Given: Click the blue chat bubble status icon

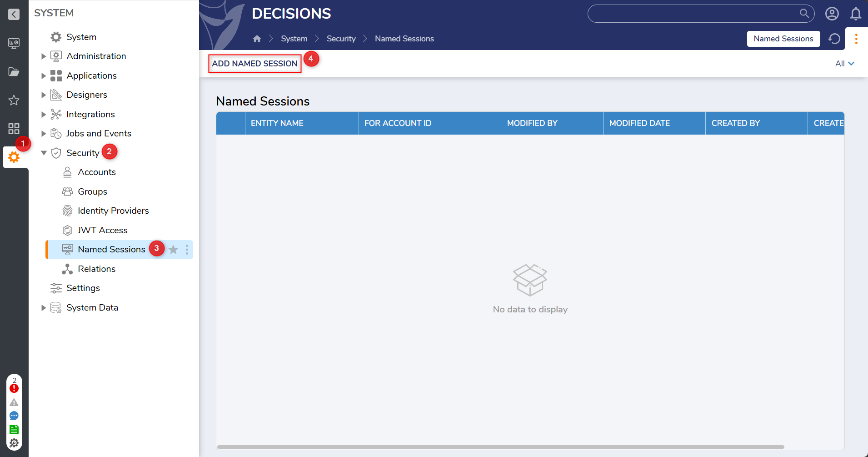Looking at the screenshot, I should point(14,416).
